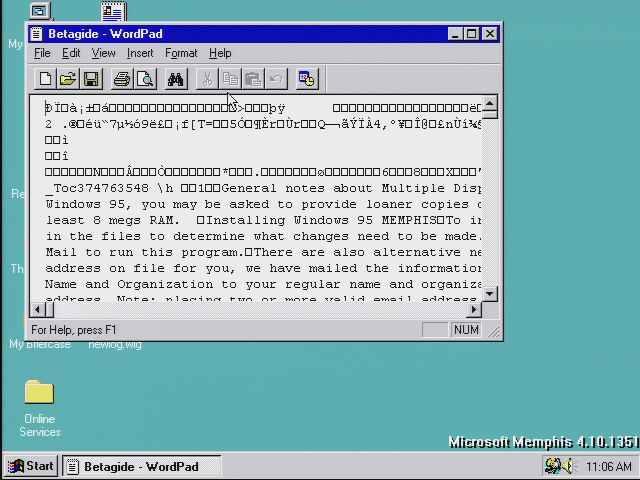Open Print Preview from the toolbar
This screenshot has width=640, height=480.
point(145,79)
